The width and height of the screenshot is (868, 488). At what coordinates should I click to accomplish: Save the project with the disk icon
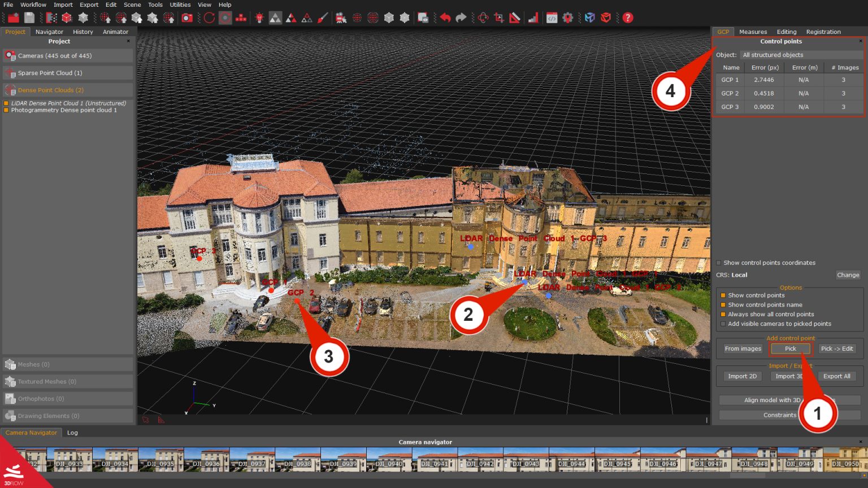(x=29, y=18)
